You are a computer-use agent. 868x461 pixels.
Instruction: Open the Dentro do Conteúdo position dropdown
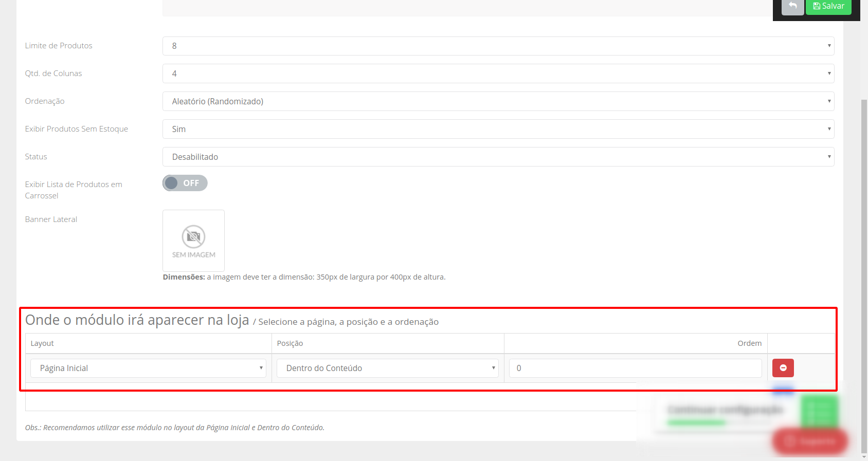click(x=387, y=368)
